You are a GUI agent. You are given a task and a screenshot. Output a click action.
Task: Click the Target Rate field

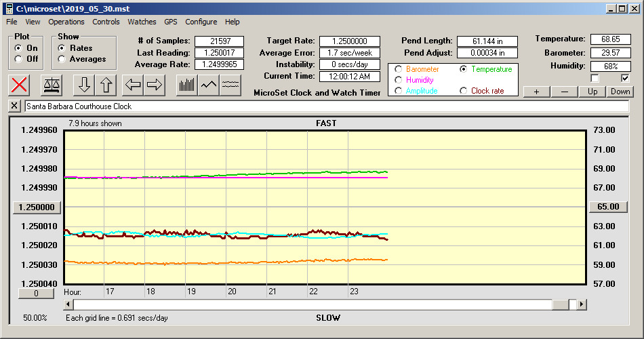tap(350, 41)
